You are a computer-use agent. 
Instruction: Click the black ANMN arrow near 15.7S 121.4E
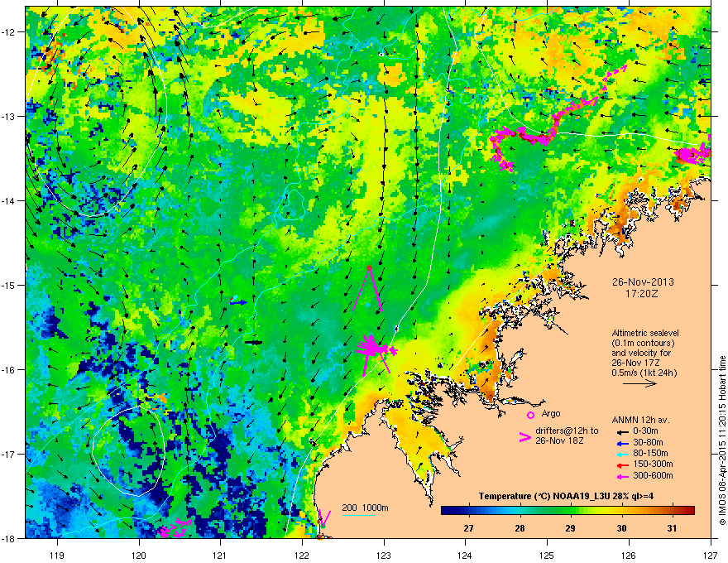[x=253, y=342]
